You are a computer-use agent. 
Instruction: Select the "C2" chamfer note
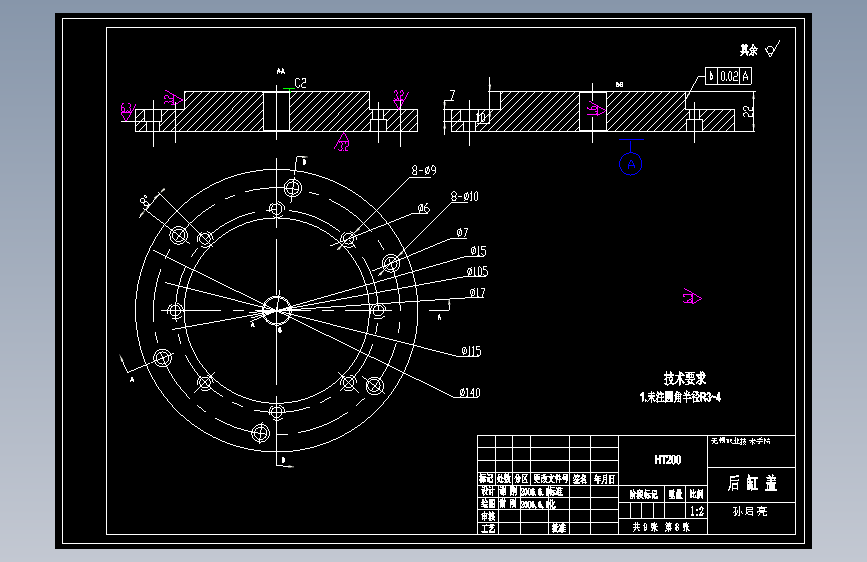coord(300,83)
